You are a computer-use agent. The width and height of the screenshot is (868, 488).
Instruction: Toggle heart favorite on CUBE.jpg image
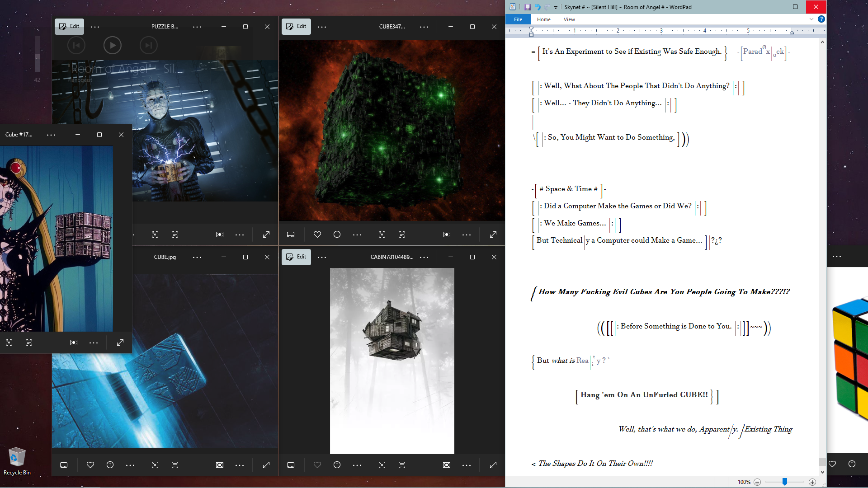(x=90, y=465)
